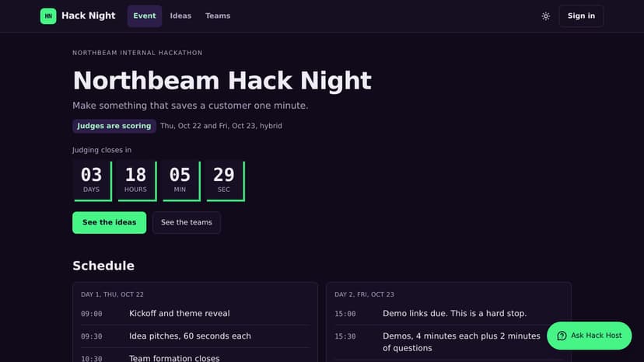Select the Idea pitches schedule row
Image resolution: width=644 pixels, height=362 pixels.
click(195, 336)
